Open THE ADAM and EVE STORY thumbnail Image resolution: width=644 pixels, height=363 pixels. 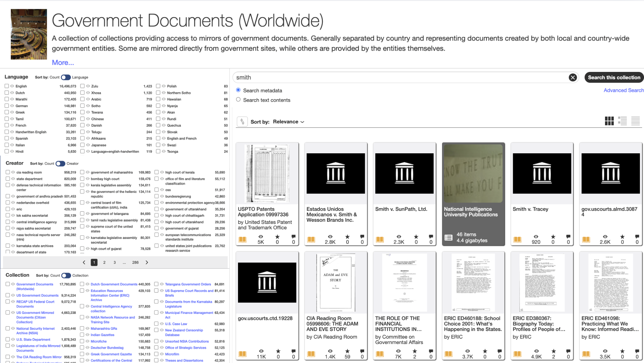click(336, 283)
